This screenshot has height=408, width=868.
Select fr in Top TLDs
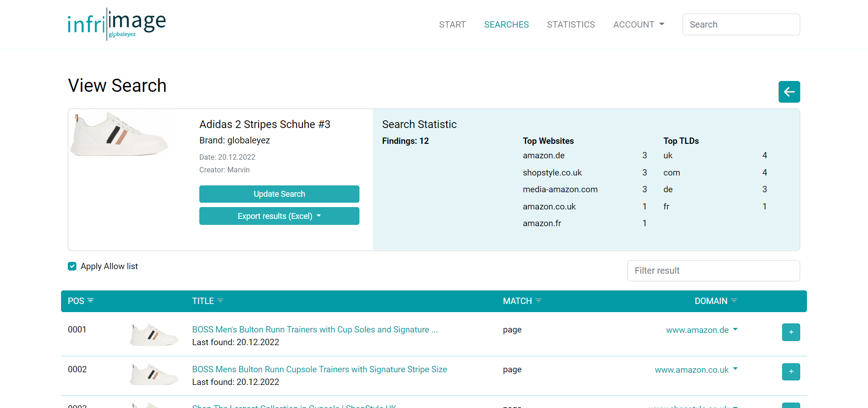click(666, 207)
